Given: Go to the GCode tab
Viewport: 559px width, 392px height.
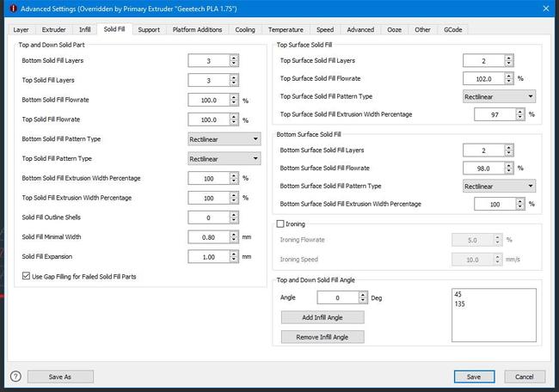Looking at the screenshot, I should (x=452, y=29).
